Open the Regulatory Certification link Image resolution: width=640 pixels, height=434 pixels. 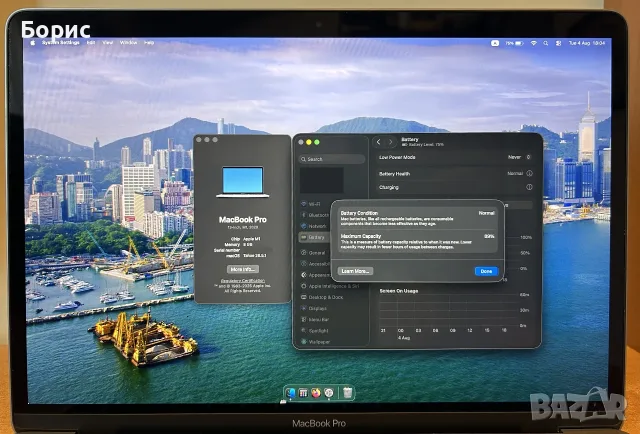tap(243, 280)
